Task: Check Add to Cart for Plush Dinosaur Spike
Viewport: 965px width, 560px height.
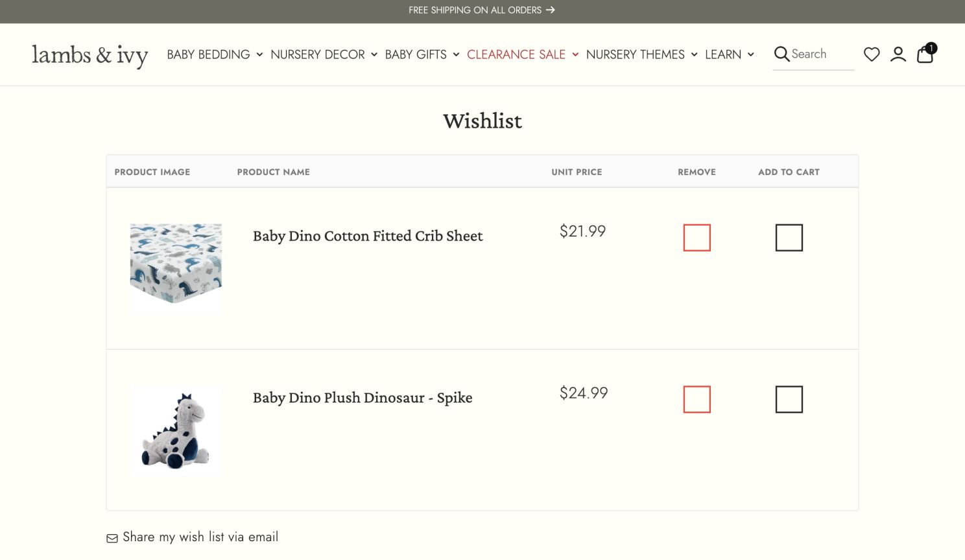Action: (789, 399)
